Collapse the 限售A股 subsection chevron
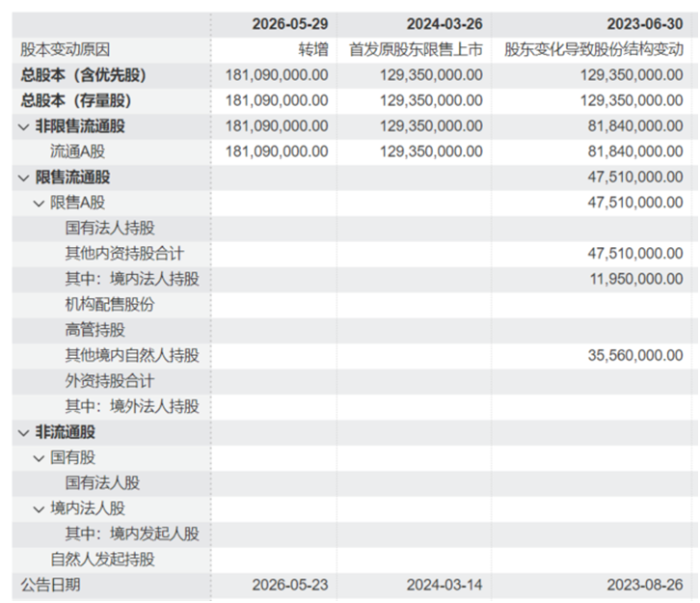The width and height of the screenshot is (700, 603). (x=39, y=204)
